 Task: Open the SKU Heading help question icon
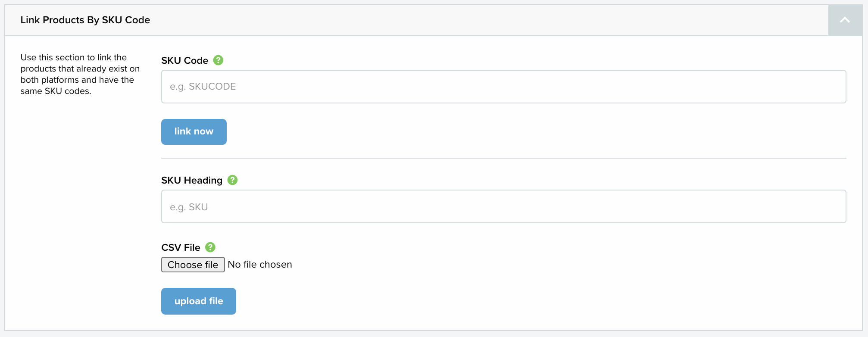tap(232, 180)
